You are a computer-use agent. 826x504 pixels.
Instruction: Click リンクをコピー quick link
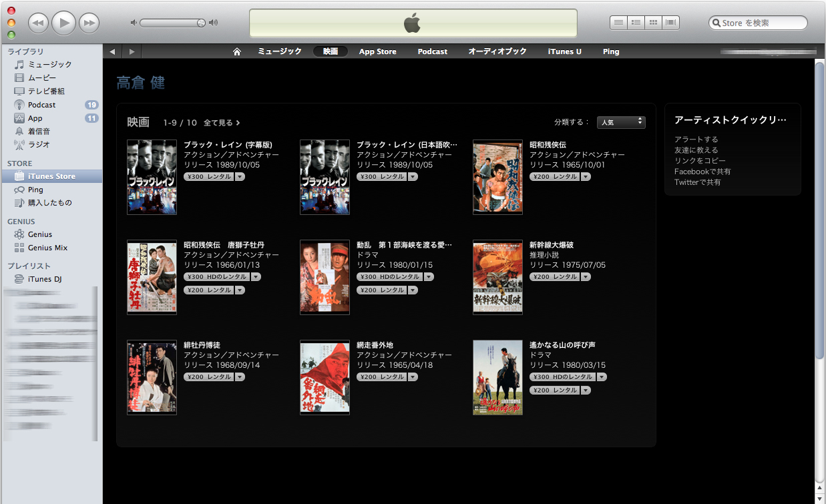coord(700,161)
